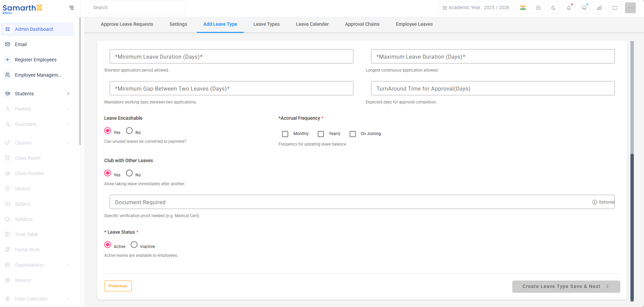The image size is (644, 307).
Task: Expand the Fees Collection sidebar menu
Action: pyautogui.click(x=37, y=299)
